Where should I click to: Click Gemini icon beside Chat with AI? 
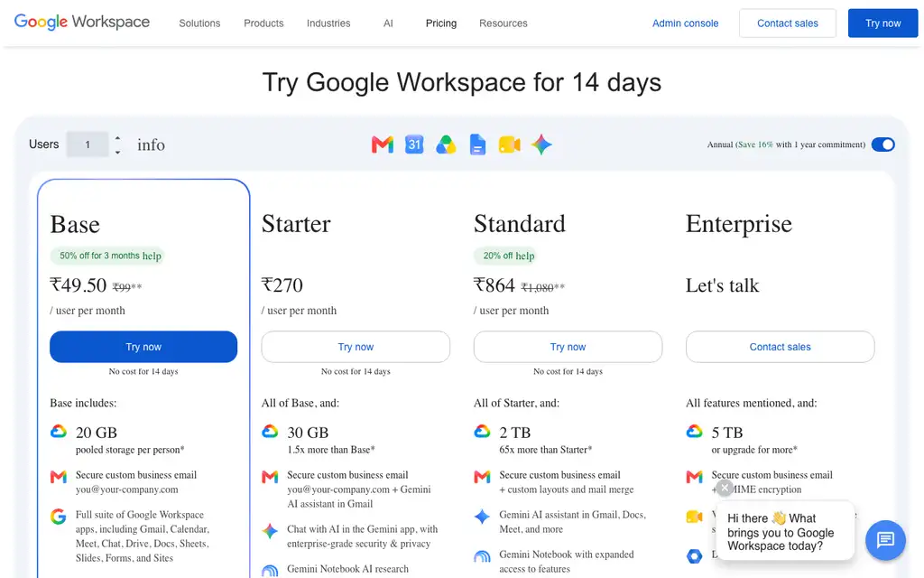(x=270, y=531)
